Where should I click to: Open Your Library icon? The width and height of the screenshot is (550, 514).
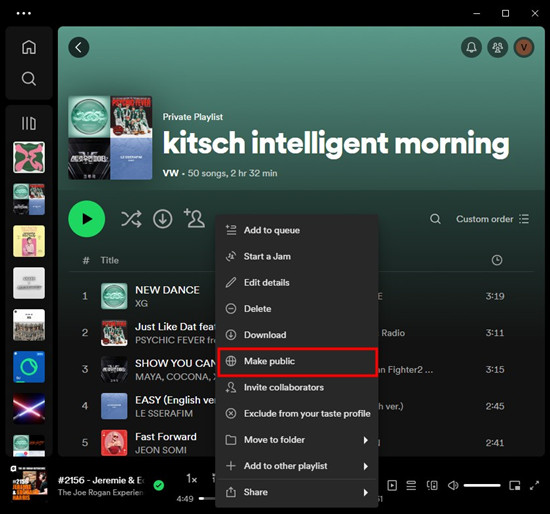pos(29,123)
